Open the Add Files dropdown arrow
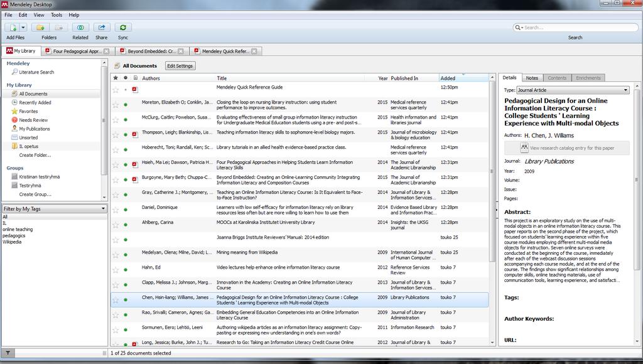Image resolution: width=643 pixels, height=364 pixels. pos(23,28)
